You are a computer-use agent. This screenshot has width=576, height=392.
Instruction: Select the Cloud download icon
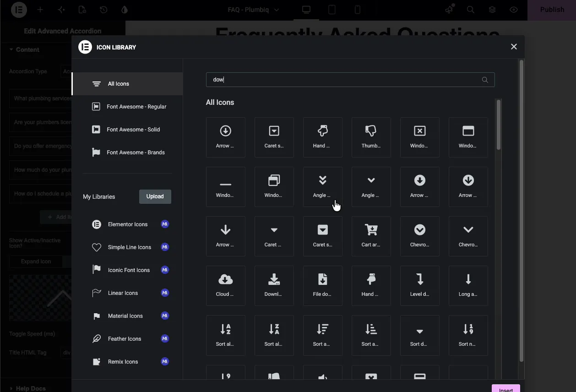[x=225, y=286]
